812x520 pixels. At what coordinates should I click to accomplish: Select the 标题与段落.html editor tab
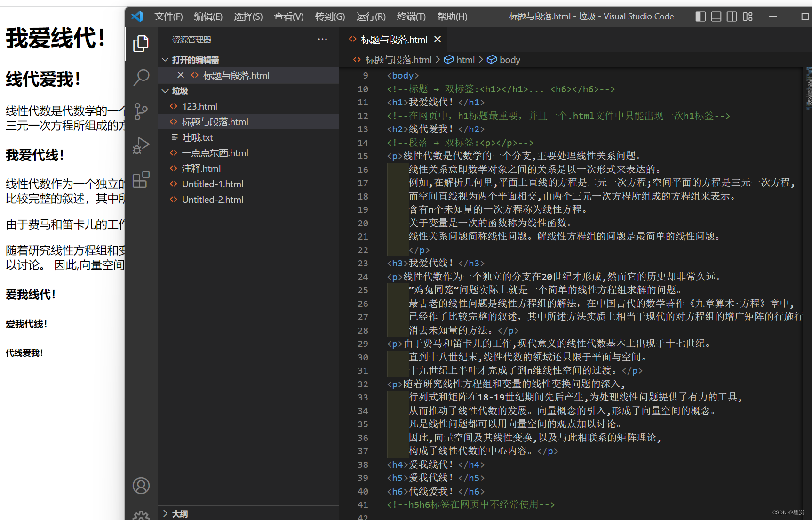[x=393, y=40]
